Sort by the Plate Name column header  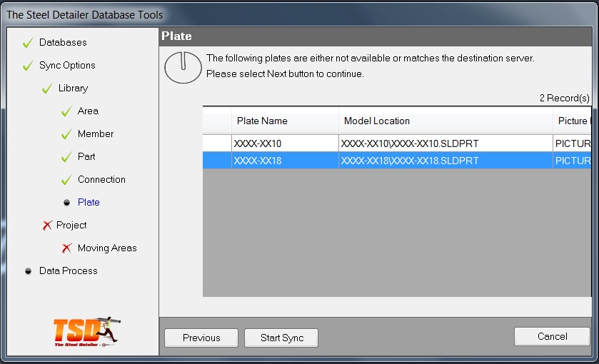tap(284, 121)
